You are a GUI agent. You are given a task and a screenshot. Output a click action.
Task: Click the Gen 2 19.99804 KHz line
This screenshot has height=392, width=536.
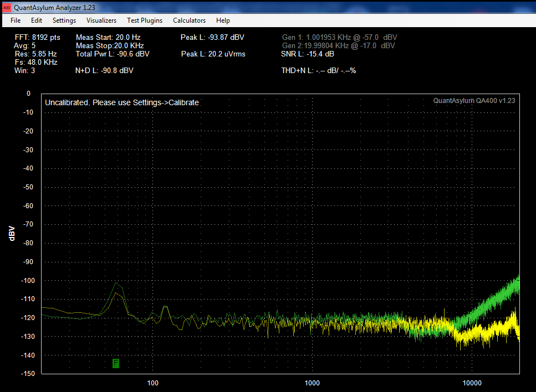click(339, 46)
